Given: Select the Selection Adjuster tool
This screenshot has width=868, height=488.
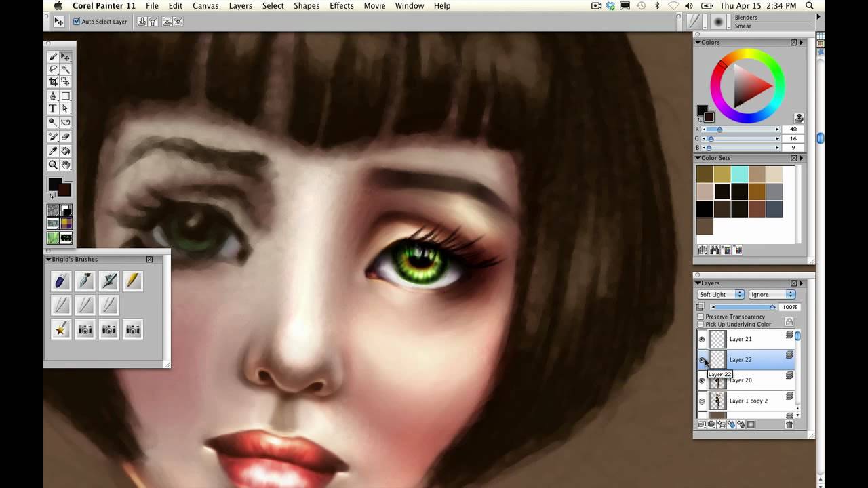Looking at the screenshot, I should click(x=66, y=82).
